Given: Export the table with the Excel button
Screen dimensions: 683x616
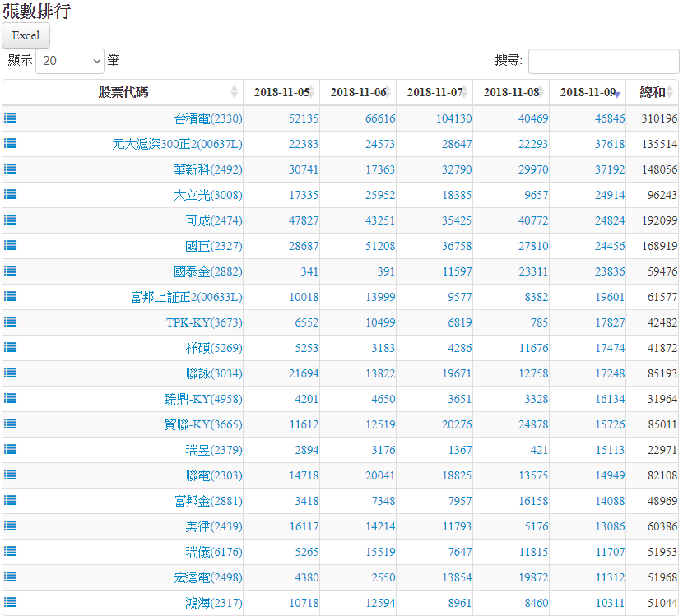Looking at the screenshot, I should coord(26,35).
